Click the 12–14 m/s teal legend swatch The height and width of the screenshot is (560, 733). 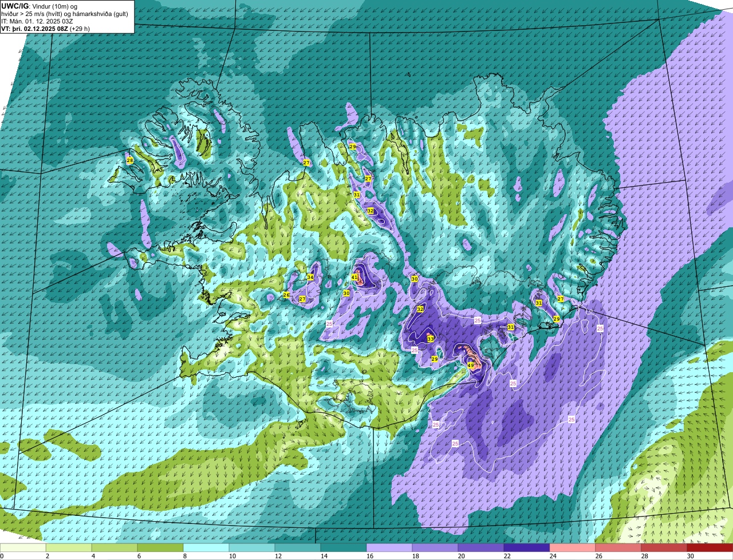[x=298, y=547]
